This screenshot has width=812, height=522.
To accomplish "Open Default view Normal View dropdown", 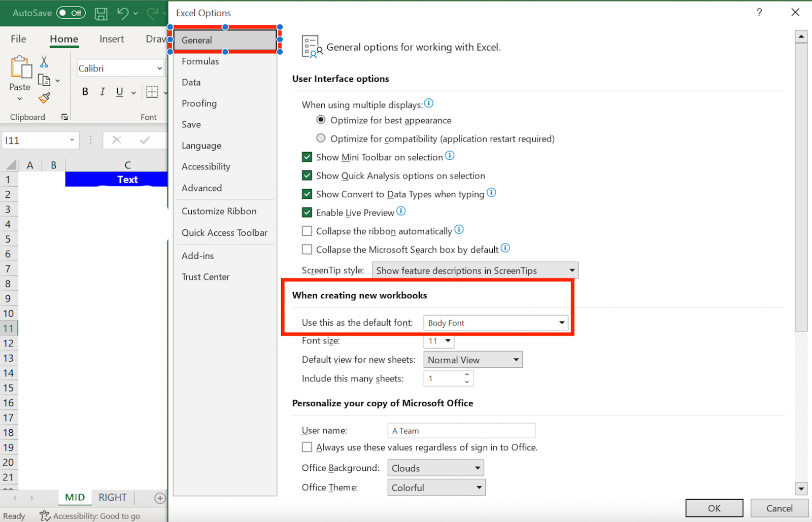I will (x=472, y=360).
